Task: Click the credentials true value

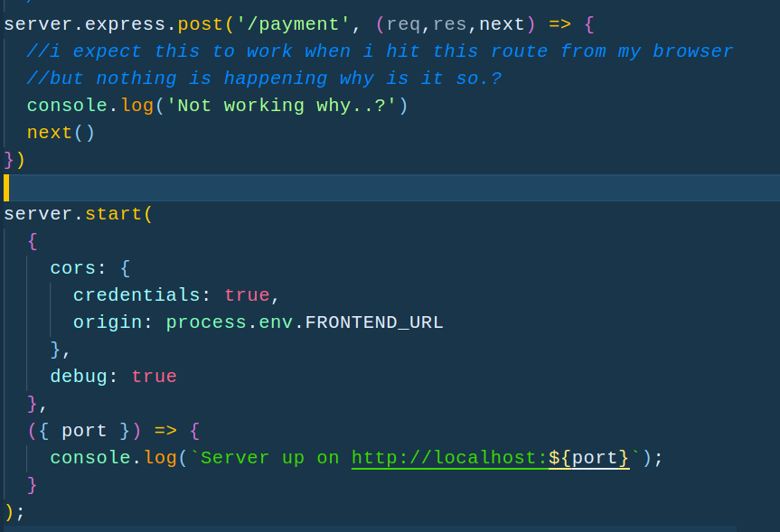Action: tap(247, 295)
